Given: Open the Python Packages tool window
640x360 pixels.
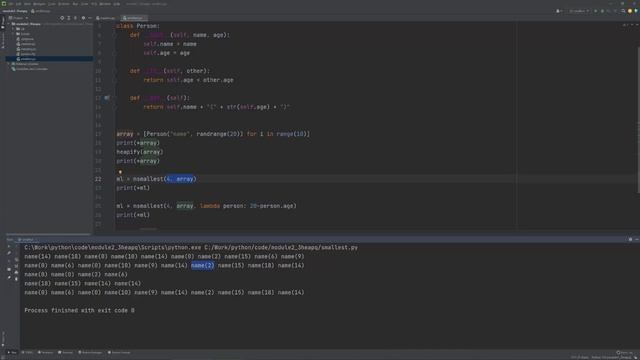Looking at the screenshot, I should tap(91, 352).
